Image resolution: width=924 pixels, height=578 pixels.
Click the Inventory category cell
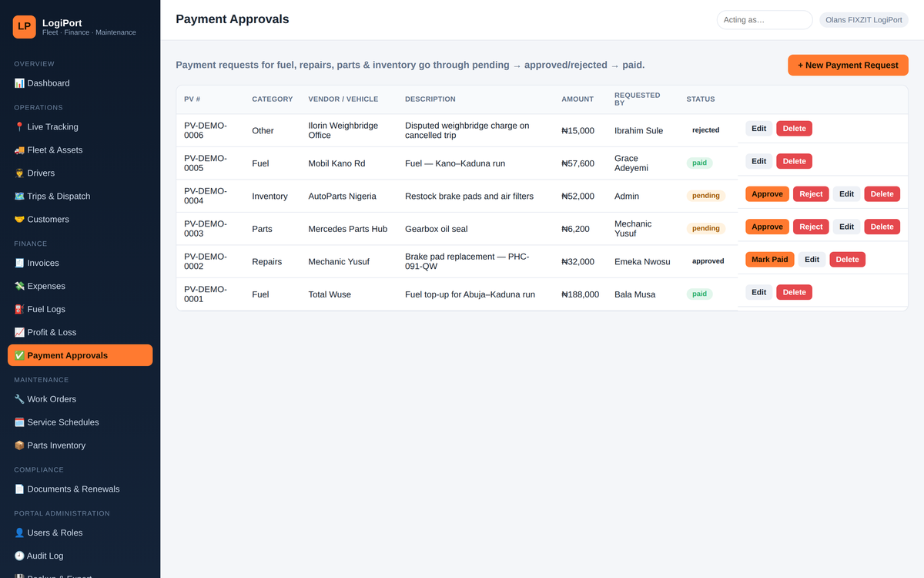tap(269, 196)
